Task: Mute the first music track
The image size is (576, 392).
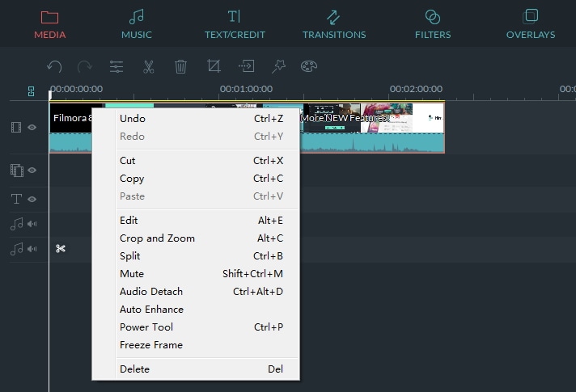Action: [x=32, y=224]
